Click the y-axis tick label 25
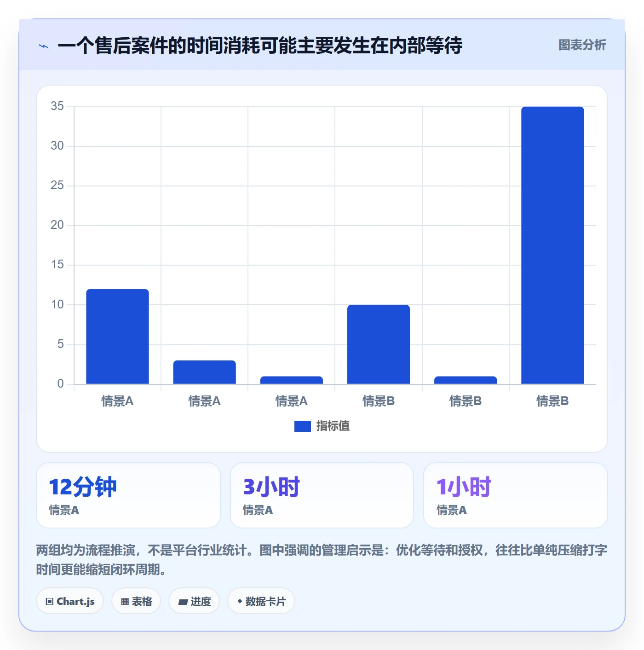 (x=57, y=186)
